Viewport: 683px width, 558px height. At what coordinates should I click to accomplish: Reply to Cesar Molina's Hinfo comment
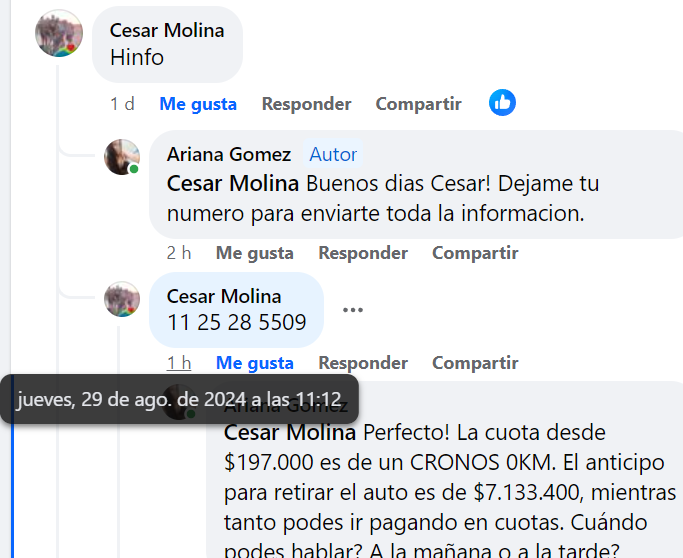307,104
